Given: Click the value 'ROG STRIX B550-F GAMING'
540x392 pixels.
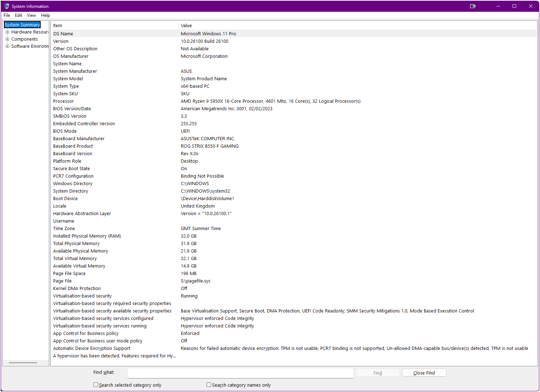Looking at the screenshot, I should [210, 146].
